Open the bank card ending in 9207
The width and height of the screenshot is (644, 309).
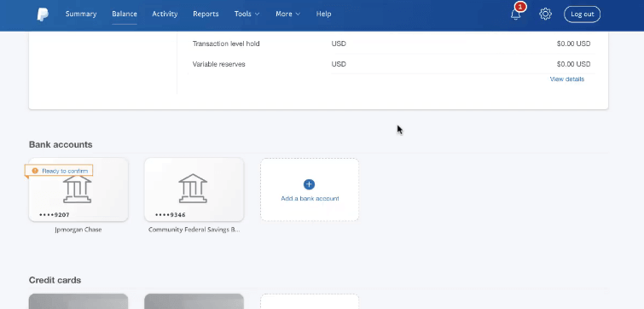78,189
